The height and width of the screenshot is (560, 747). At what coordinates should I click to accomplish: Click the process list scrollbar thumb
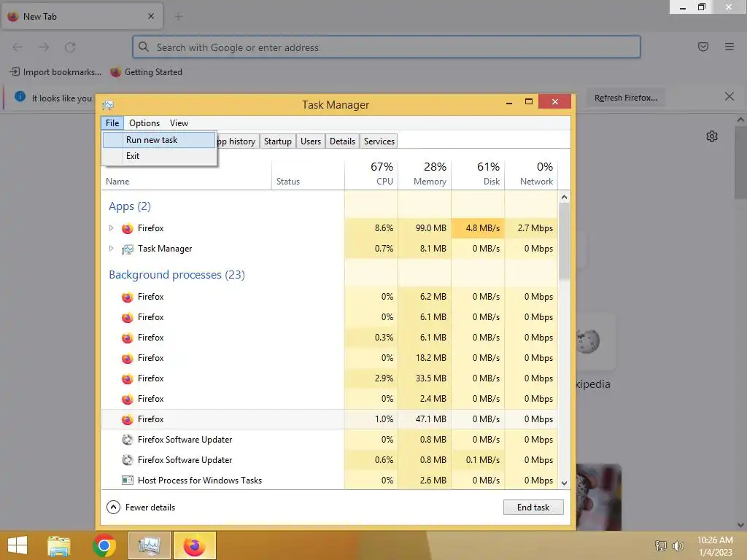[x=564, y=241]
